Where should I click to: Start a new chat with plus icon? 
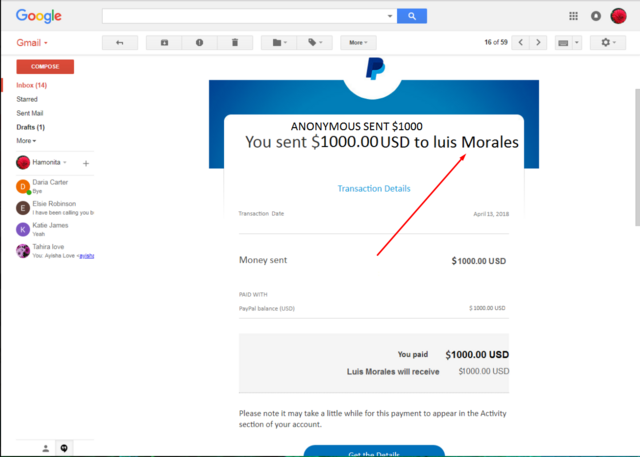point(86,164)
